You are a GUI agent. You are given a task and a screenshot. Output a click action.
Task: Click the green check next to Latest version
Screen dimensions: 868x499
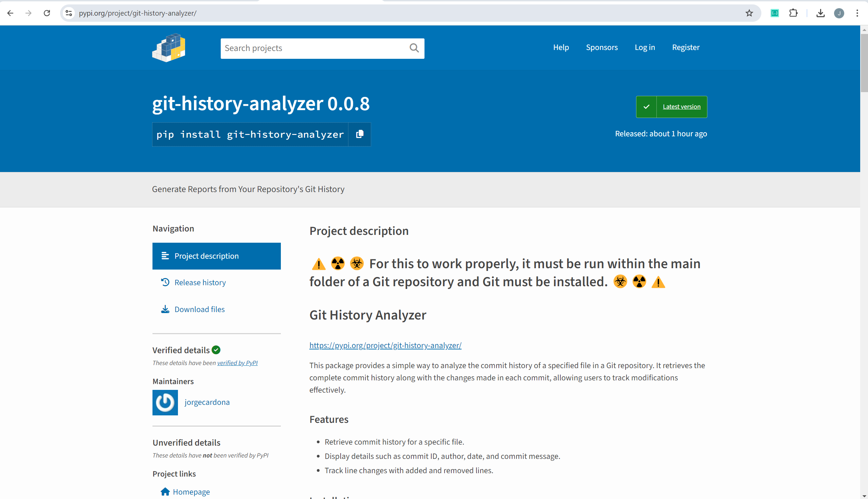(646, 107)
